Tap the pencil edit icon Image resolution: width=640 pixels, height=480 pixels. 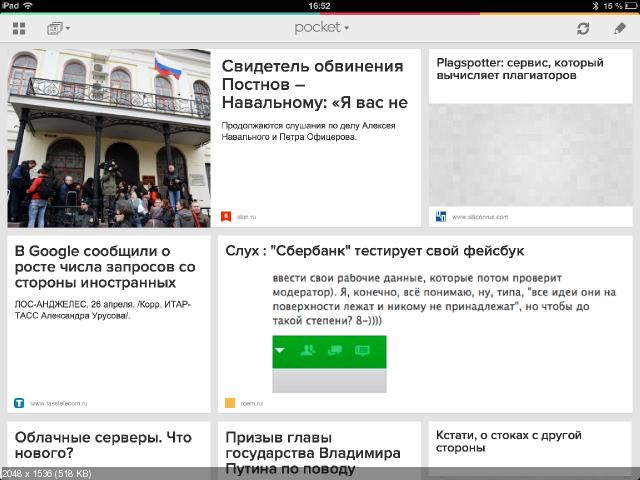point(620,28)
